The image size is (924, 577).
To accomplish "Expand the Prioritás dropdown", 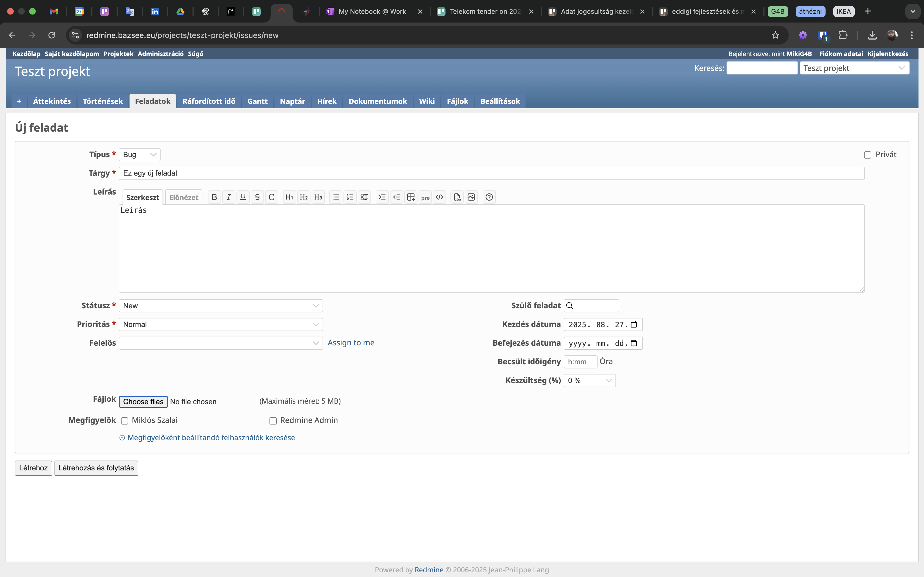I will (221, 324).
